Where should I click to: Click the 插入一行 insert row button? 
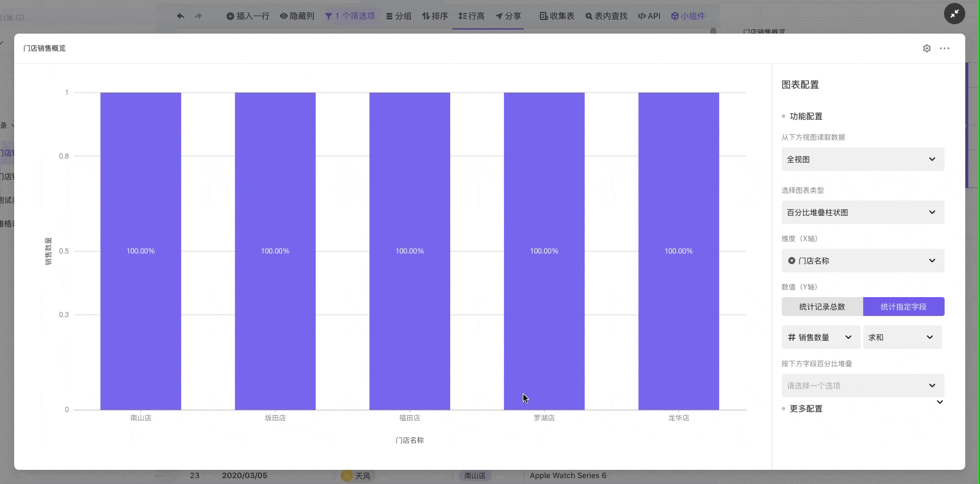(x=248, y=16)
